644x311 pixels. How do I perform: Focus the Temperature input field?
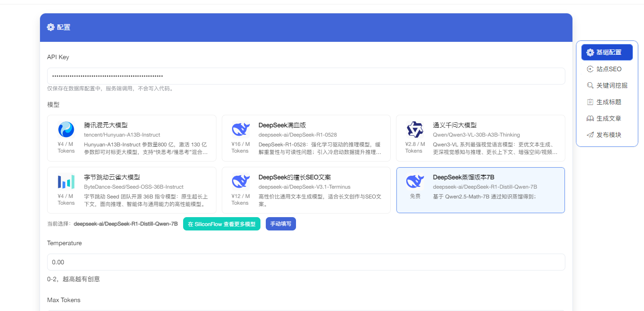click(306, 262)
